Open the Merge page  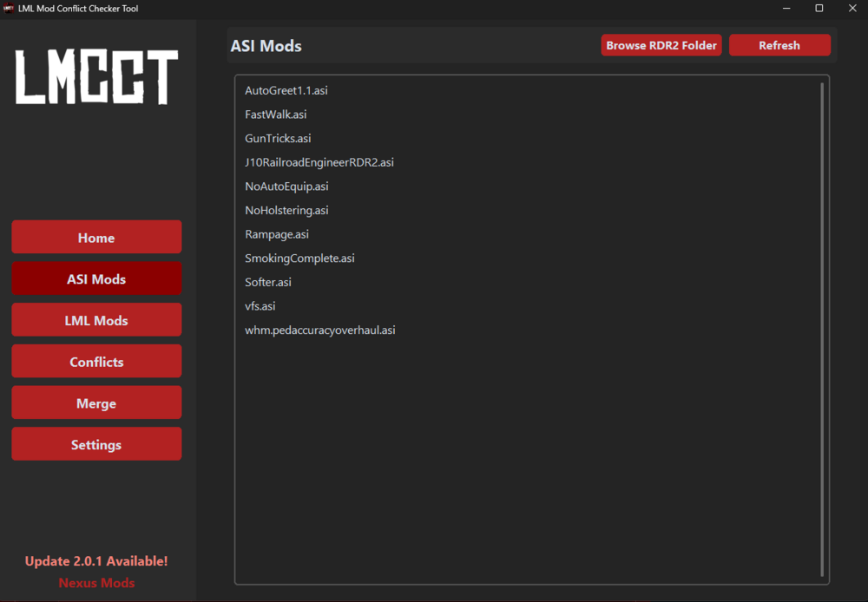[96, 403]
